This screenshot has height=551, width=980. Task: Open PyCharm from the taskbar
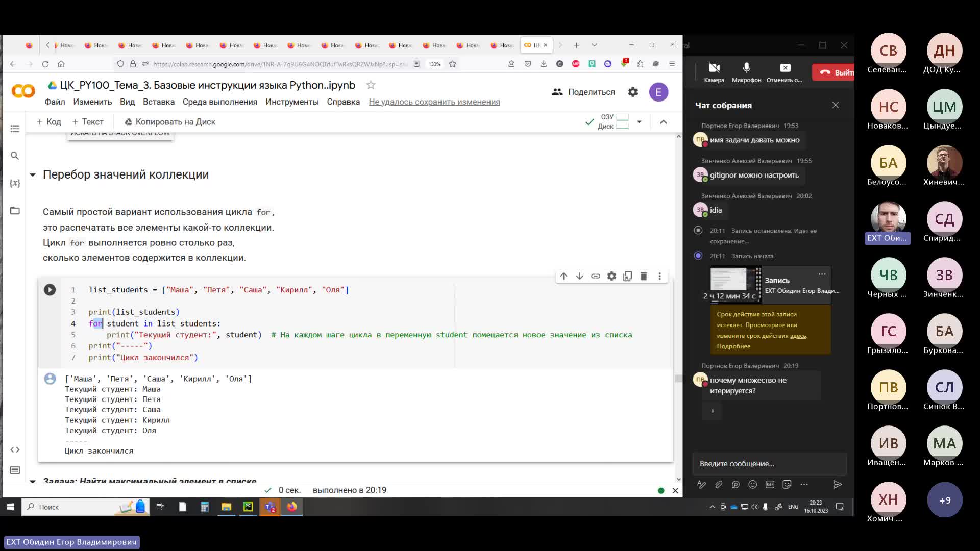(248, 507)
